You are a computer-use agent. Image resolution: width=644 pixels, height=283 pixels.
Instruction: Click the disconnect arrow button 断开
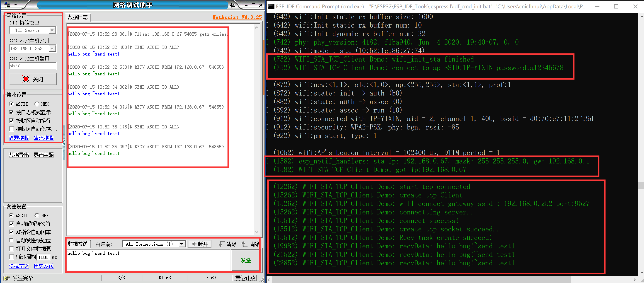click(x=200, y=244)
